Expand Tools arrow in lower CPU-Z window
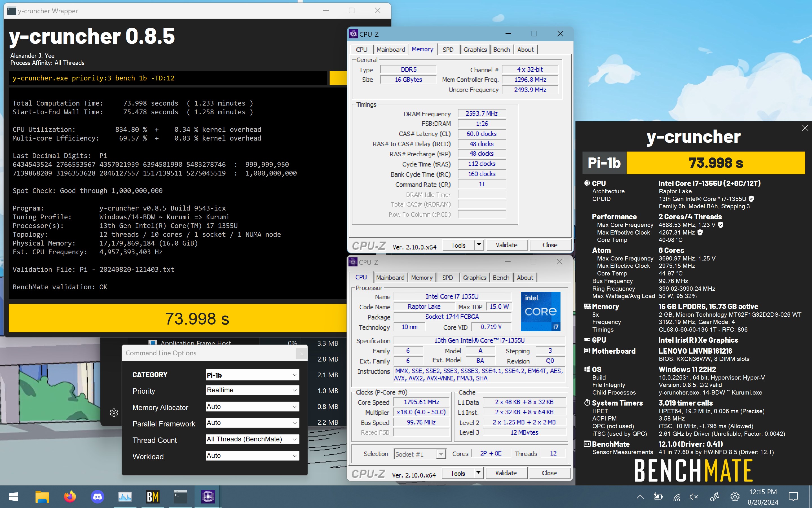 tap(478, 473)
